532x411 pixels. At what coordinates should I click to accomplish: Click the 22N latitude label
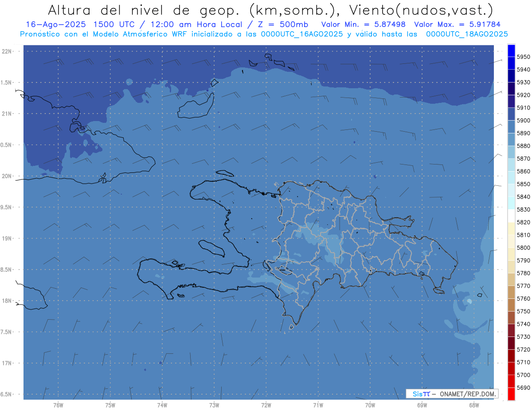tap(7, 51)
